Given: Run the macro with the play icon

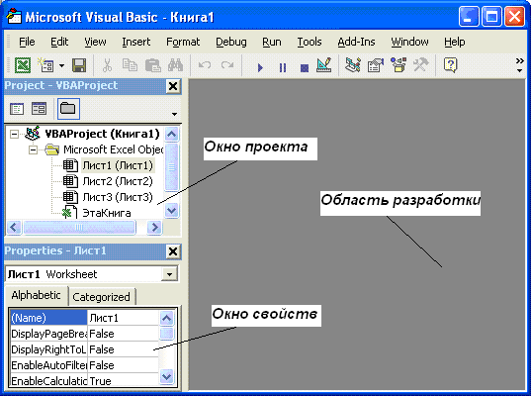Looking at the screenshot, I should coord(260,67).
